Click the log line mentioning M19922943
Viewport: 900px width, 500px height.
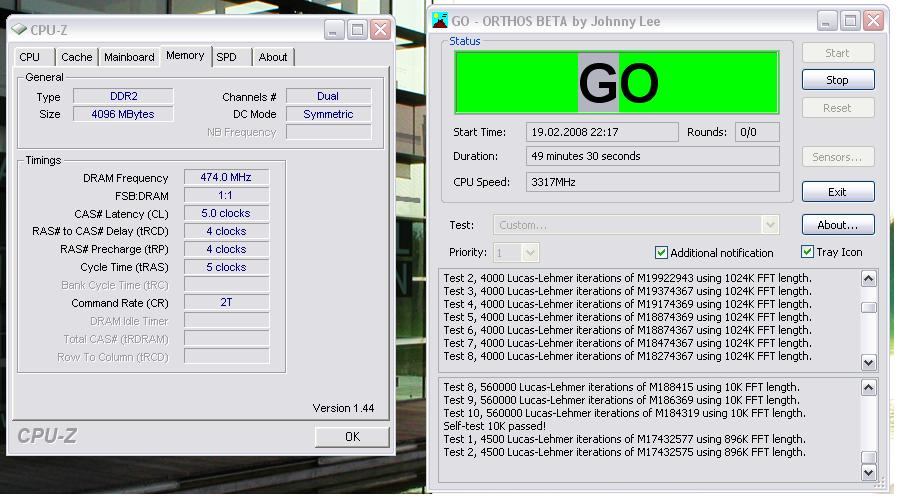627,278
